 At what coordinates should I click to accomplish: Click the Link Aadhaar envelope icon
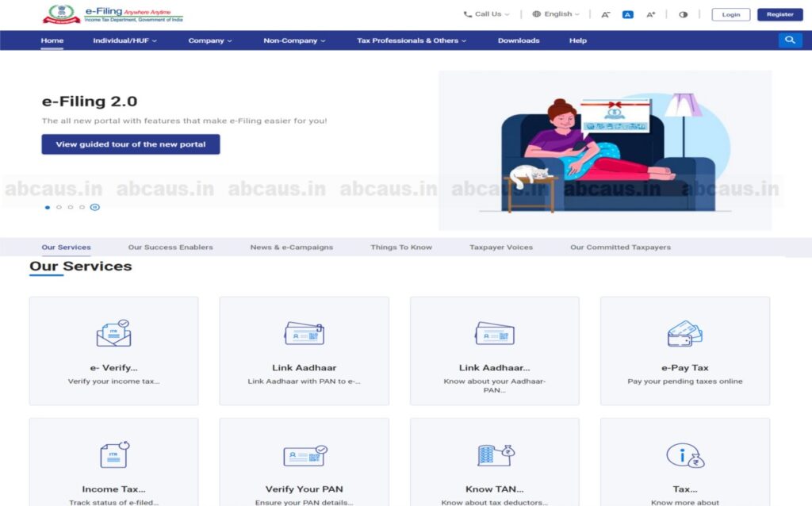304,333
